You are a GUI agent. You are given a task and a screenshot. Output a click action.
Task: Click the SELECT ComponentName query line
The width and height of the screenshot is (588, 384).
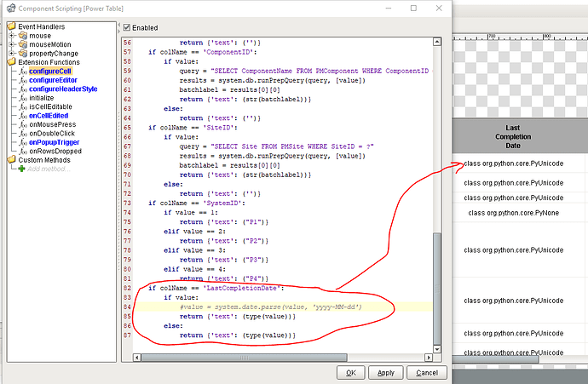(x=304, y=71)
